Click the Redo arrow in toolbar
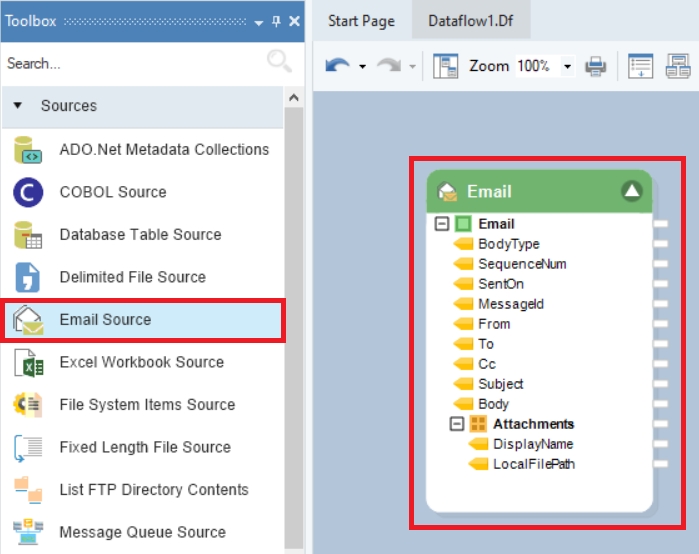Viewport: 699px width, 554px height. point(389,66)
